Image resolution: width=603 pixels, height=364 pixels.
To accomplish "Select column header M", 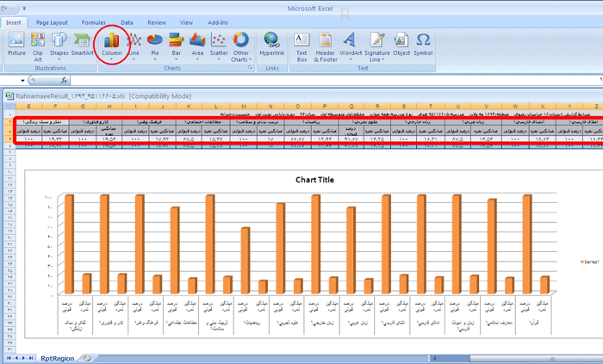I will pyautogui.click(x=244, y=107).
